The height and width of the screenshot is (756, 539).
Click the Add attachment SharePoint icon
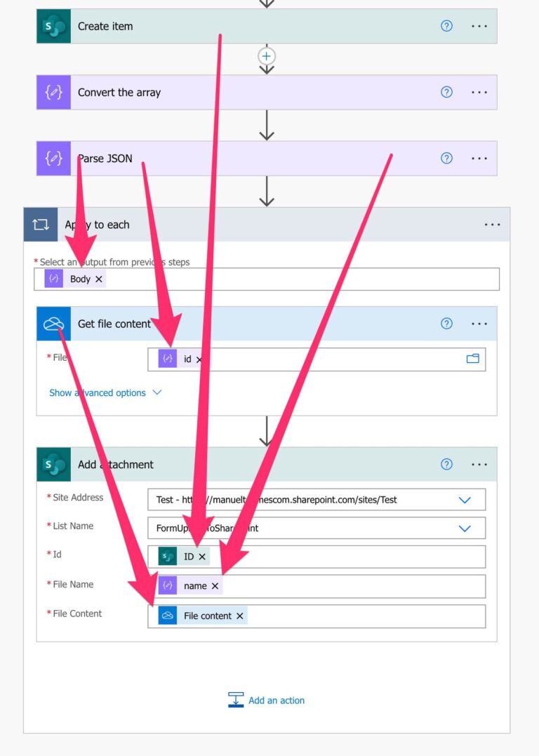53,464
